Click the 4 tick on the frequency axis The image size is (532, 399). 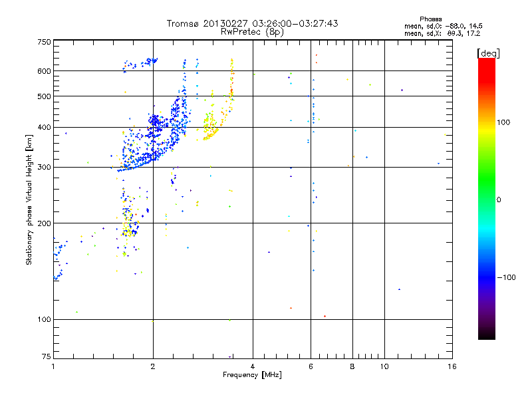click(253, 366)
